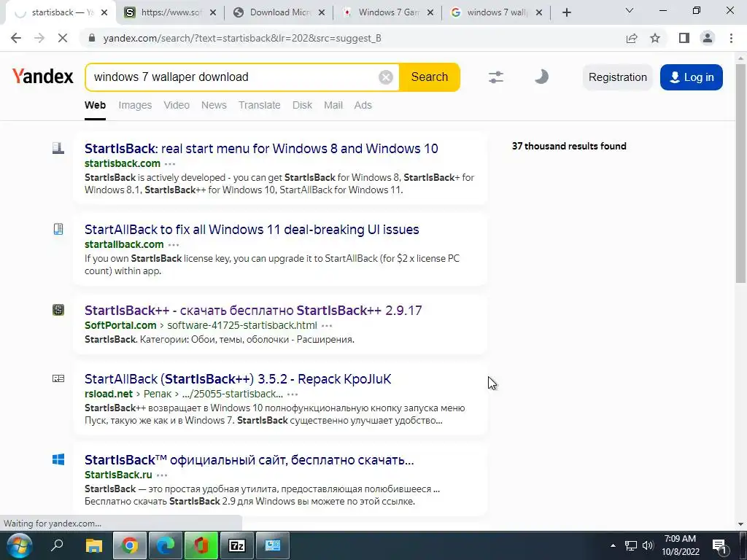The height and width of the screenshot is (560, 747).
Task: Open the Mail tab
Action: coord(333,105)
